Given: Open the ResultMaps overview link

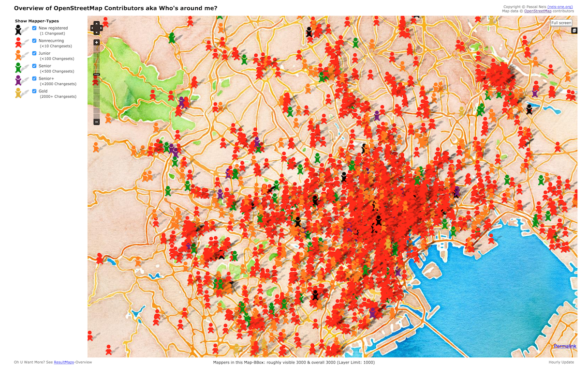Looking at the screenshot, I should [64, 362].
